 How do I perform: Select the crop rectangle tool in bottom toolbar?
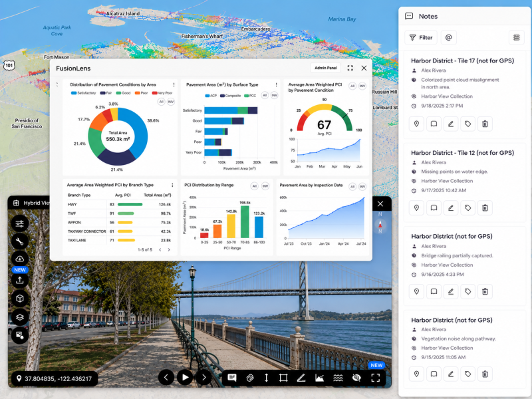283,378
